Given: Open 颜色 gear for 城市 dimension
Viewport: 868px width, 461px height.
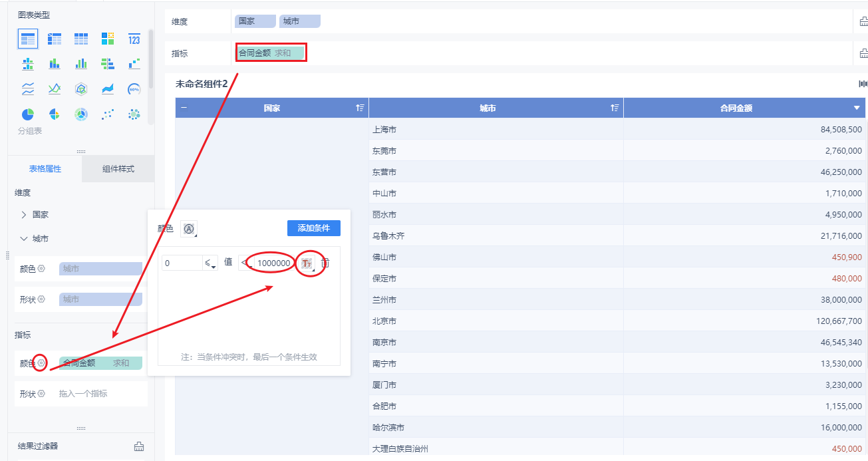Looking at the screenshot, I should tap(41, 269).
